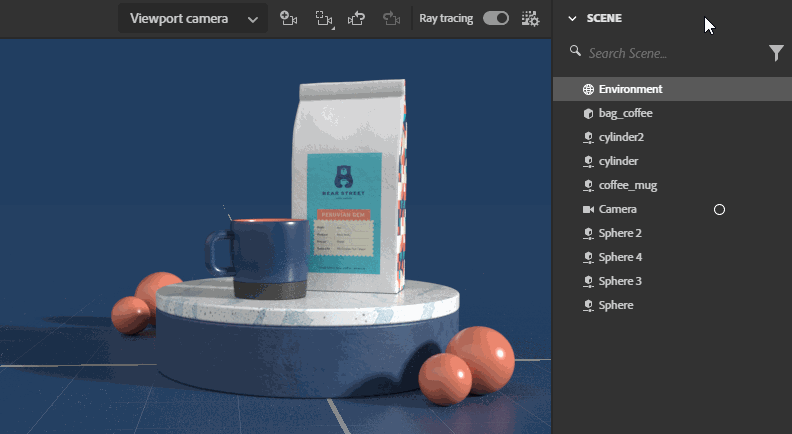The image size is (792, 434).
Task: Select the Sphere 4 object
Action: click(620, 257)
